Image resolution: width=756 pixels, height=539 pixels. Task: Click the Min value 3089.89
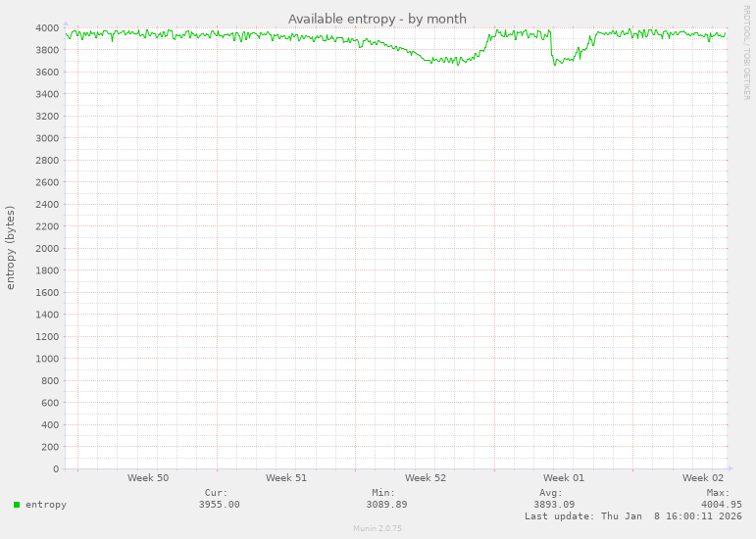pyautogui.click(x=386, y=505)
